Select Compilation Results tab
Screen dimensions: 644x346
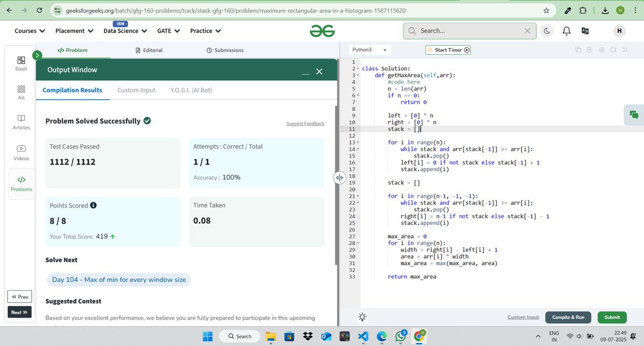72,90
